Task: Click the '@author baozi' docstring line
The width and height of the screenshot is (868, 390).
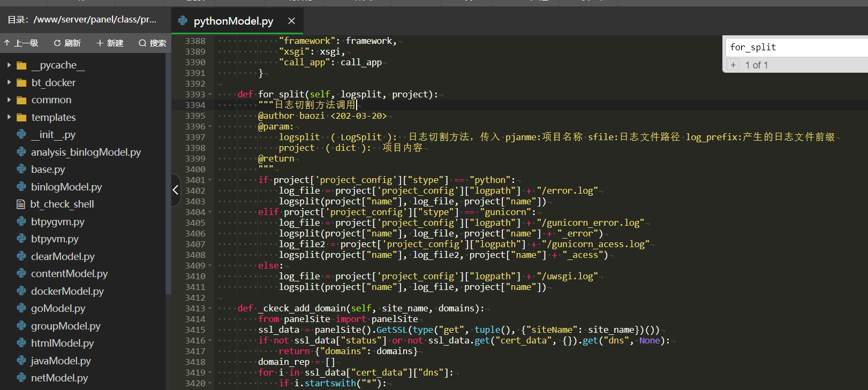Action: [322, 116]
